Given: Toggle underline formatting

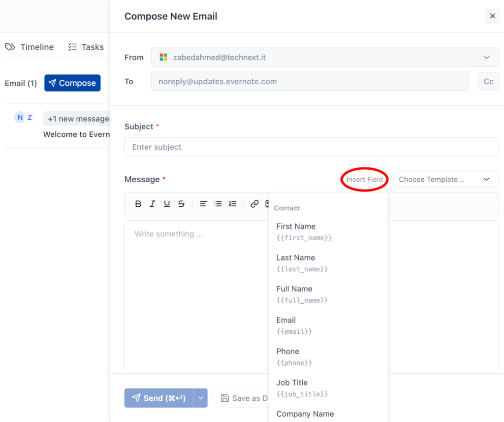Looking at the screenshot, I should [167, 203].
